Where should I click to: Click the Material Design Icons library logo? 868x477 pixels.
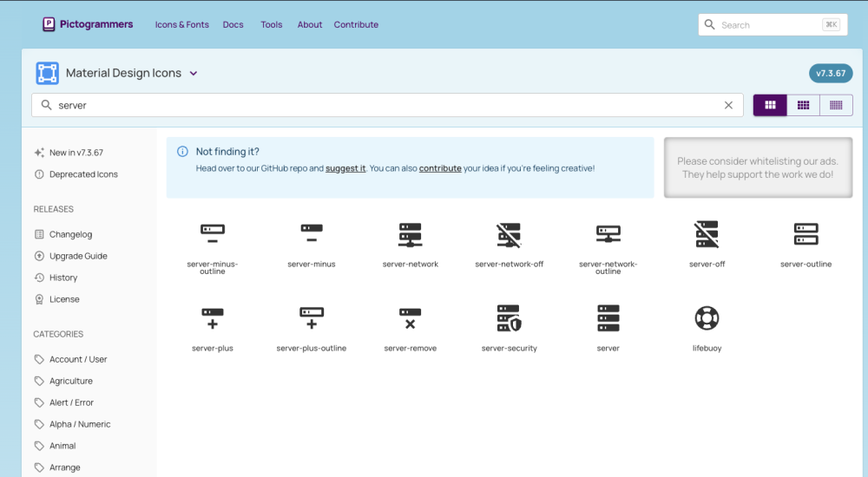tap(47, 73)
